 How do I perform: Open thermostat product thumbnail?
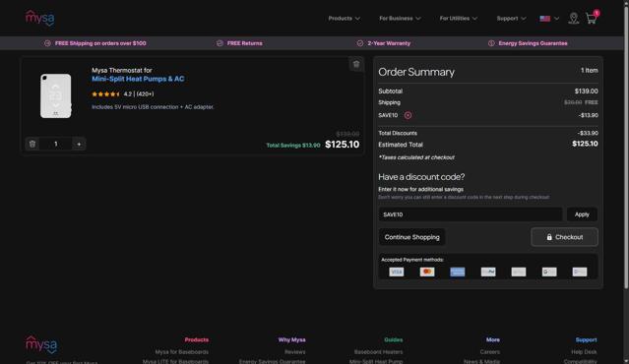(56, 95)
